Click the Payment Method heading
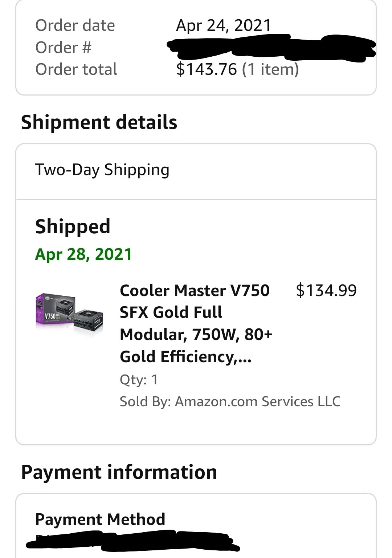 tap(99, 519)
